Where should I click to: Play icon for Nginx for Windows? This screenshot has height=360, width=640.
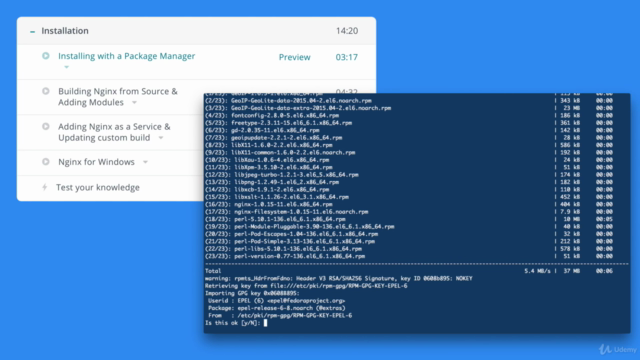46,162
